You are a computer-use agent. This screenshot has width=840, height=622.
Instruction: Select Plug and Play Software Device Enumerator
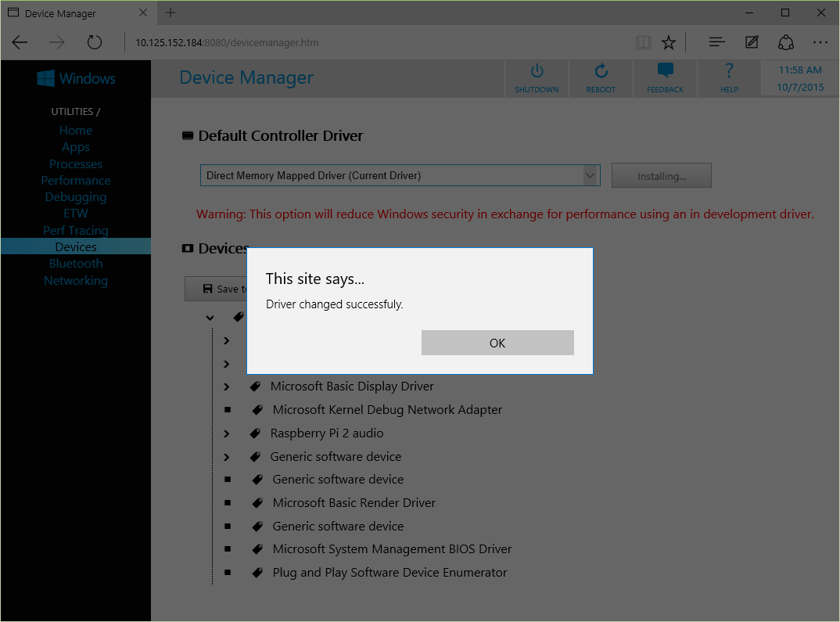tap(389, 572)
